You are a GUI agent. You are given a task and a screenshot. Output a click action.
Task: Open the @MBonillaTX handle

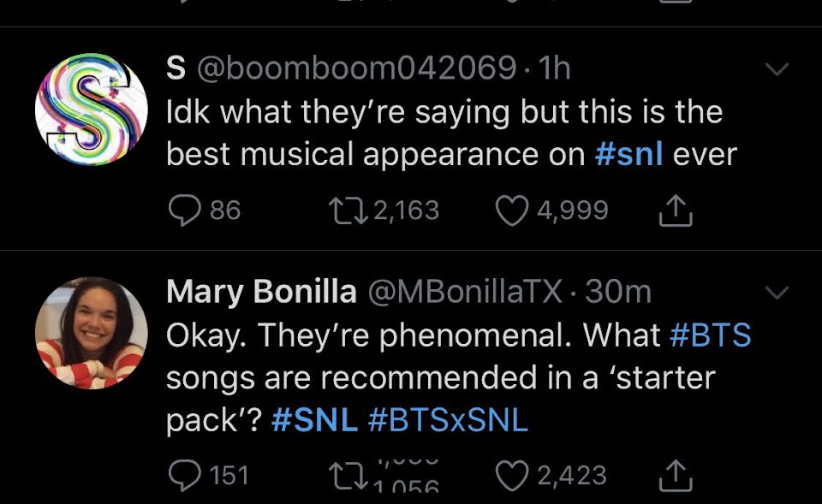pos(465,292)
